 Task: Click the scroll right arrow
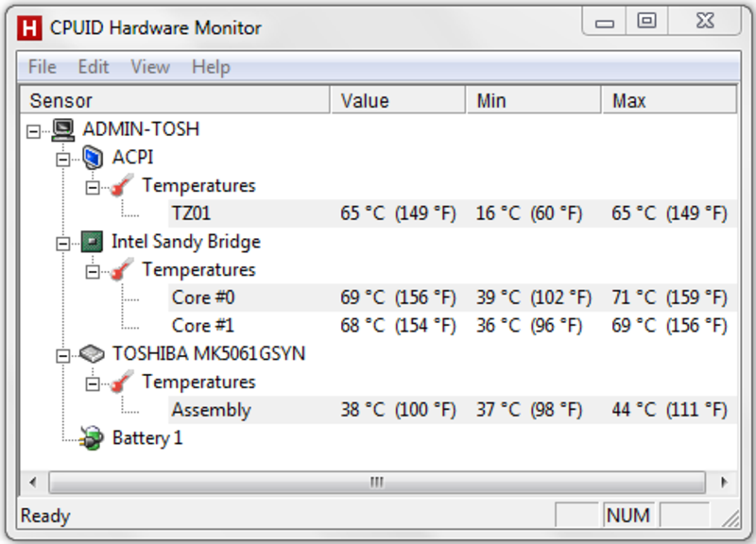[x=724, y=482]
